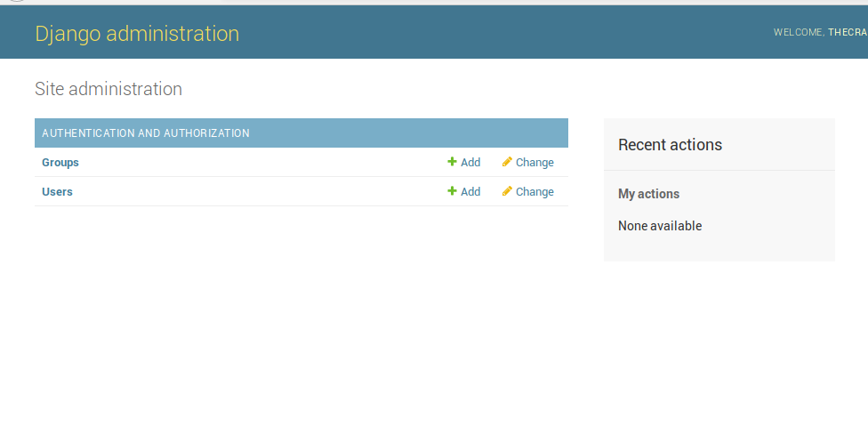Click the pencil icon in Users row

(507, 191)
